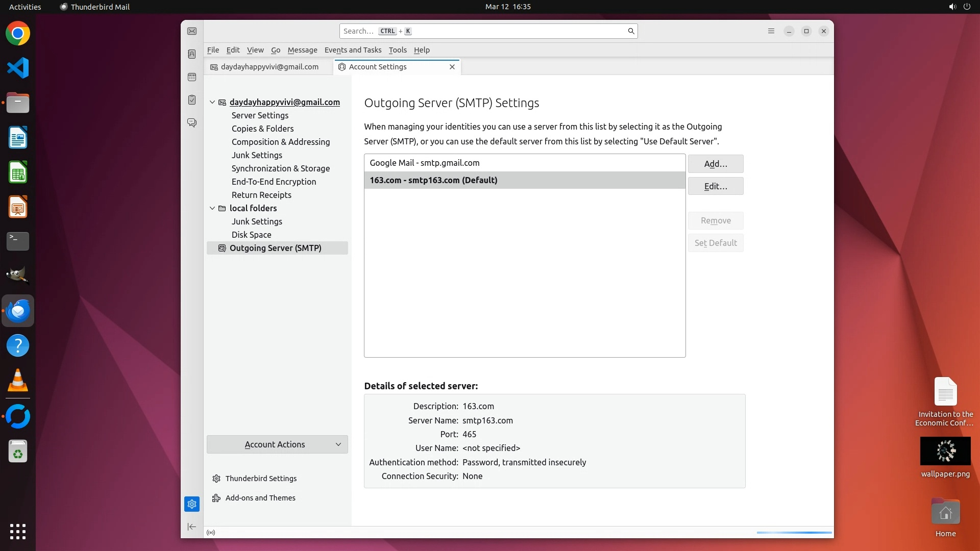
Task: Open the Mail space icon
Action: click(x=192, y=31)
